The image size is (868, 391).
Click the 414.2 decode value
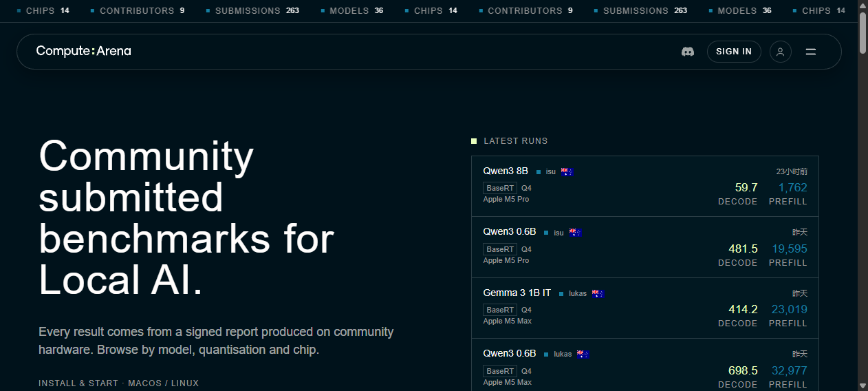tap(743, 309)
